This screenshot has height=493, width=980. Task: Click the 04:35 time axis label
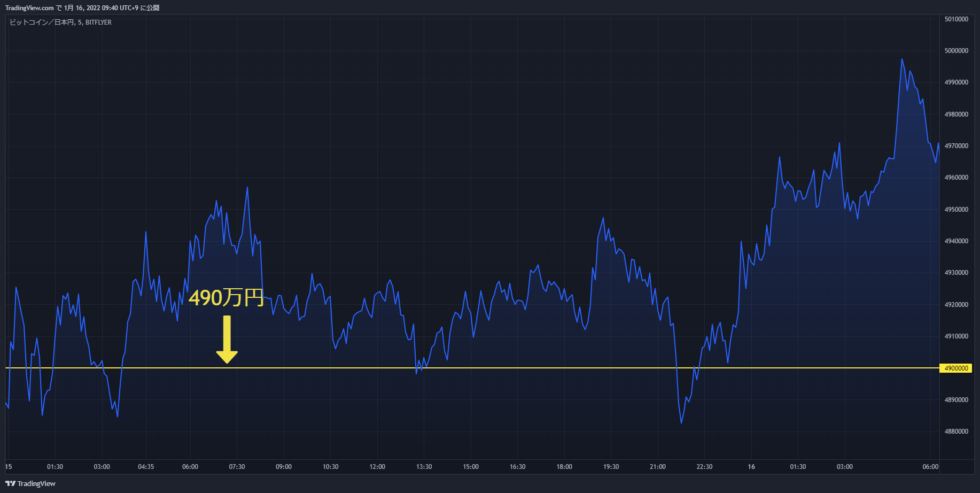click(146, 467)
